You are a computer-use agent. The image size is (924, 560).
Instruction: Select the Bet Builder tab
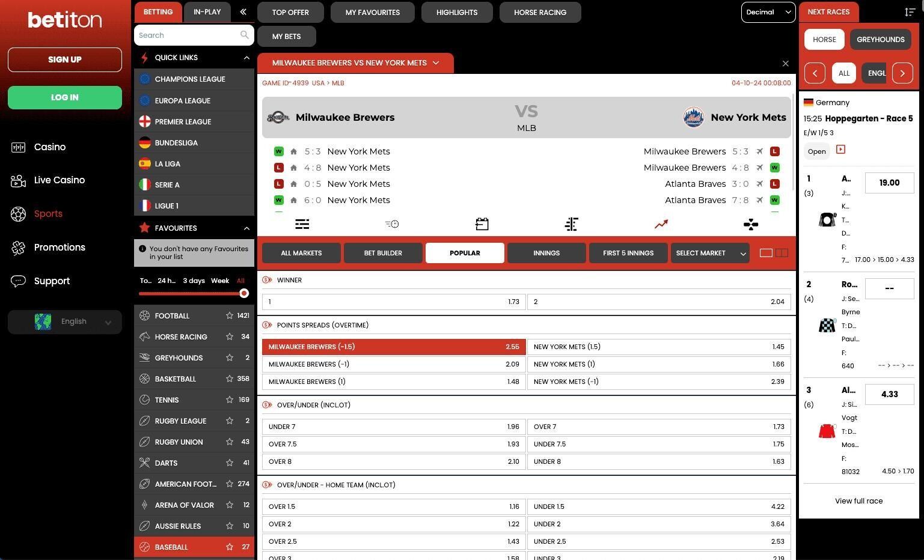(x=383, y=253)
